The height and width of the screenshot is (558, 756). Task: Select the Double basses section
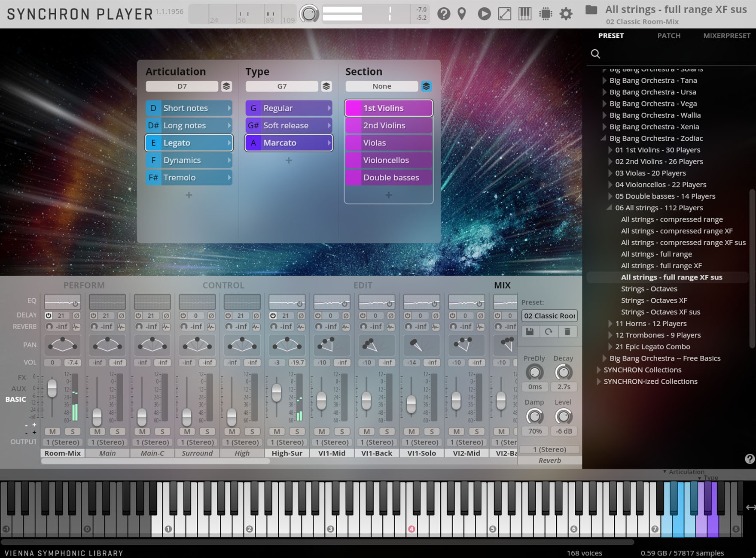click(x=389, y=178)
